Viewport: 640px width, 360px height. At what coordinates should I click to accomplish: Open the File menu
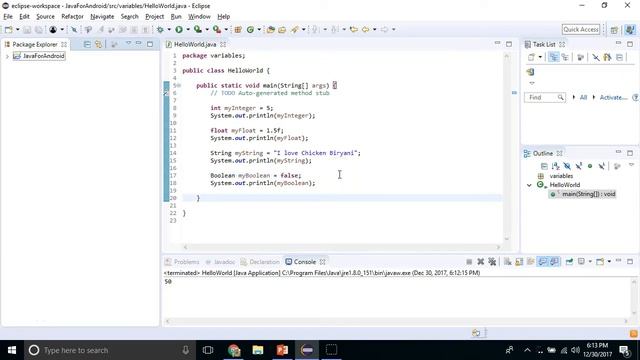(x=8, y=16)
